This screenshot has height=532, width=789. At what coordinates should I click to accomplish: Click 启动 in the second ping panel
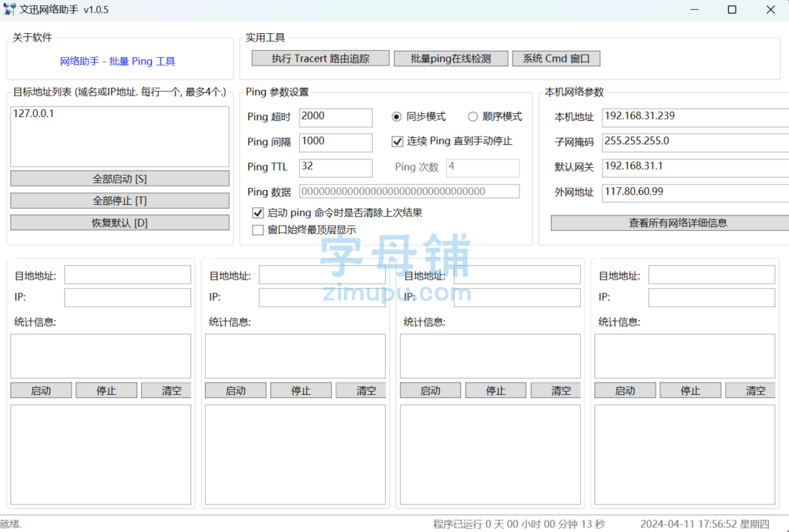click(x=236, y=390)
